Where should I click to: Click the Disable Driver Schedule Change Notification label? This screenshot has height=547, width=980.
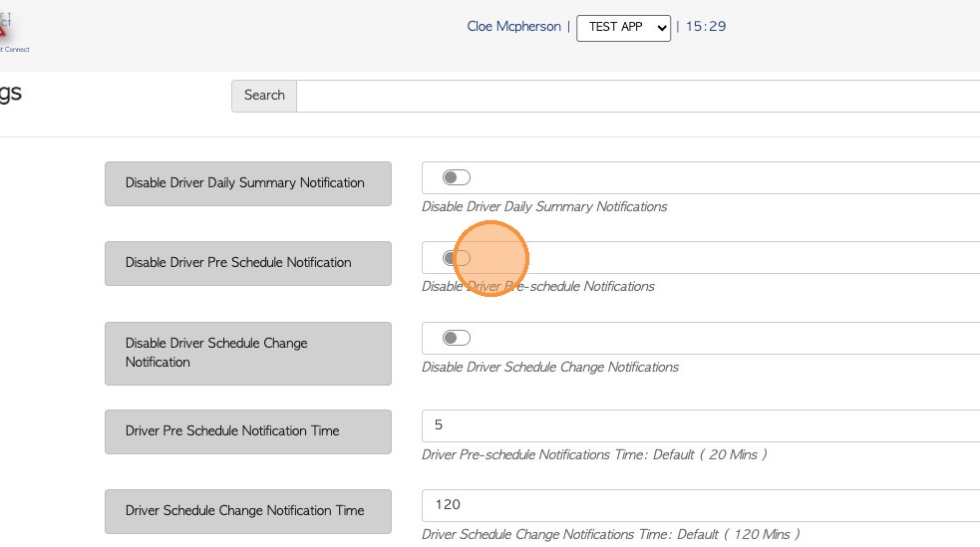click(x=247, y=353)
